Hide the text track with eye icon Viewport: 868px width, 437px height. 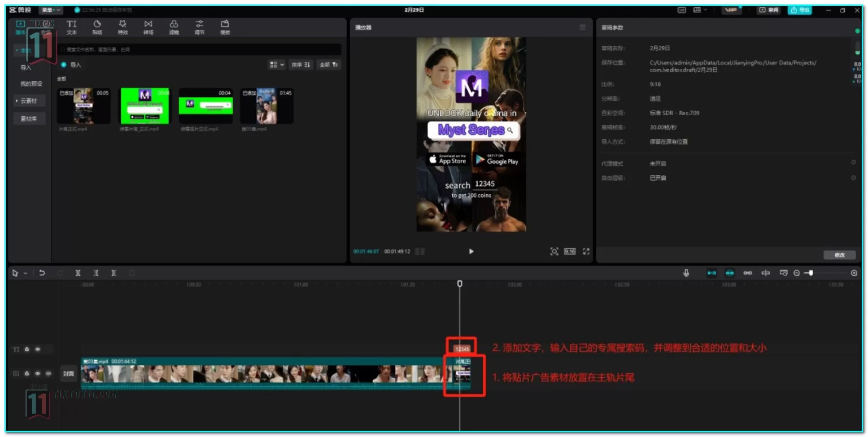tap(38, 349)
